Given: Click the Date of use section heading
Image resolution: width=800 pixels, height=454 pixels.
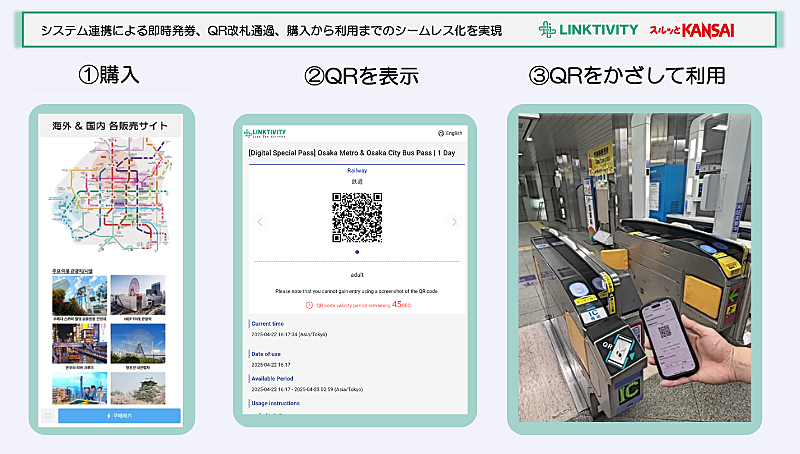Looking at the screenshot, I should coord(266,354).
